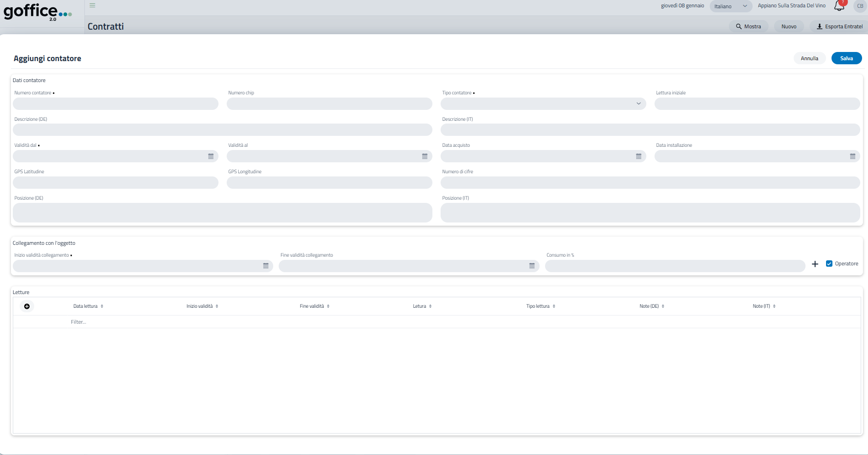Add new reading row in Letture table
Viewport: 868px width, 455px height.
tap(27, 306)
